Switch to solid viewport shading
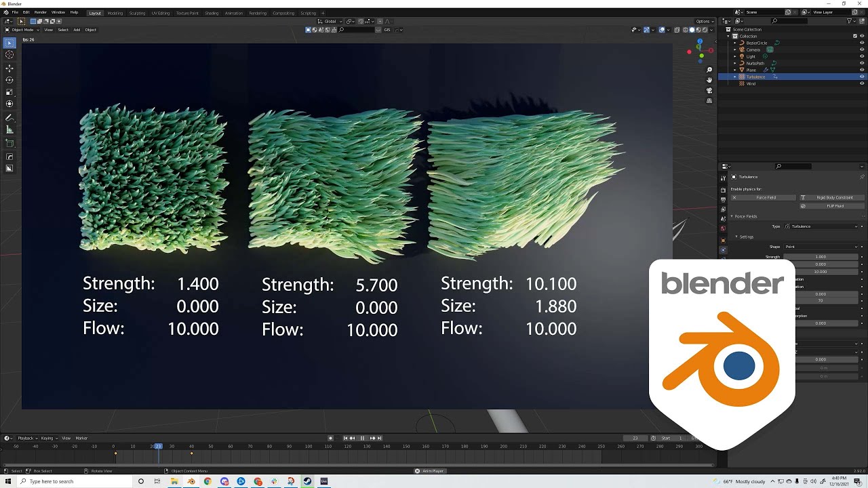 point(692,30)
